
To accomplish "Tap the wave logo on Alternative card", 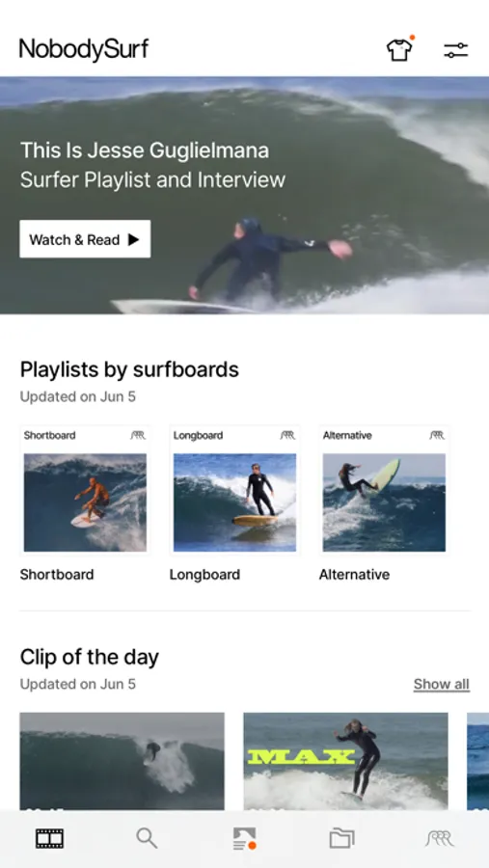I will tap(437, 436).
